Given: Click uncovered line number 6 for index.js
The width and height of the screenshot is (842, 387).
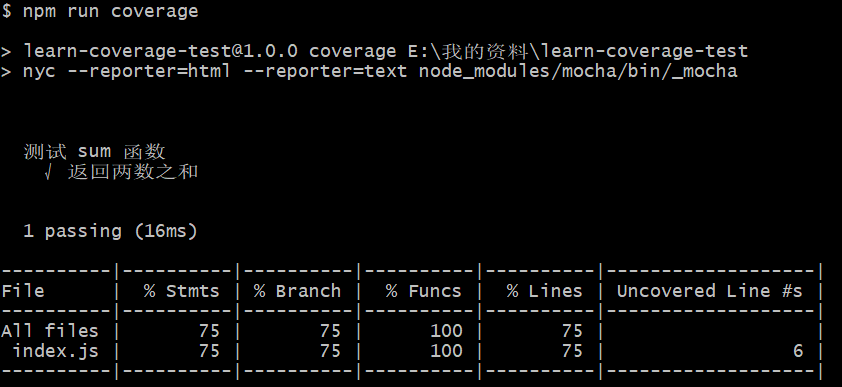Looking at the screenshot, I should click(798, 351).
